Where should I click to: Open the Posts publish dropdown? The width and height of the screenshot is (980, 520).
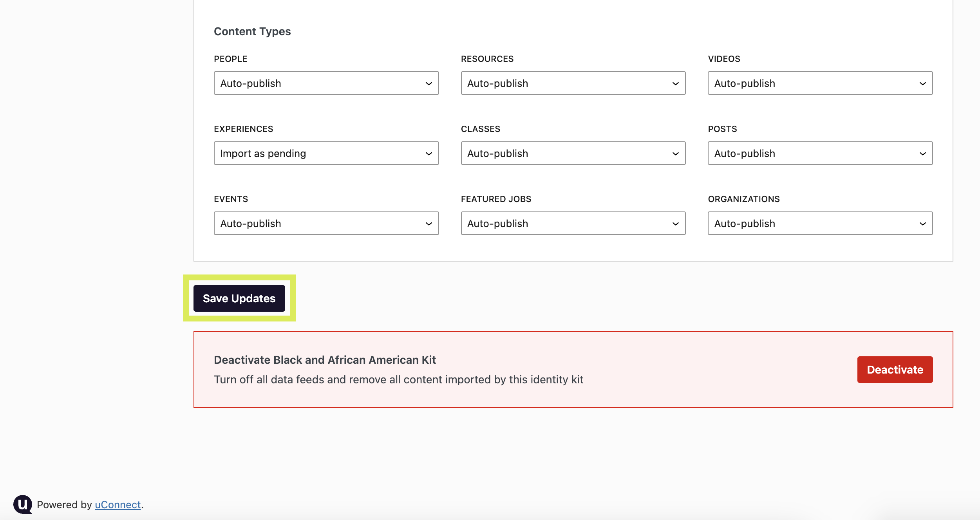pyautogui.click(x=819, y=153)
